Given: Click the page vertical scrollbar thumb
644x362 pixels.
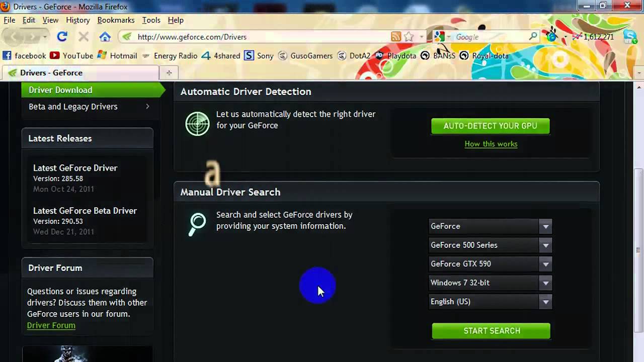Looking at the screenshot, I should click(x=639, y=250).
